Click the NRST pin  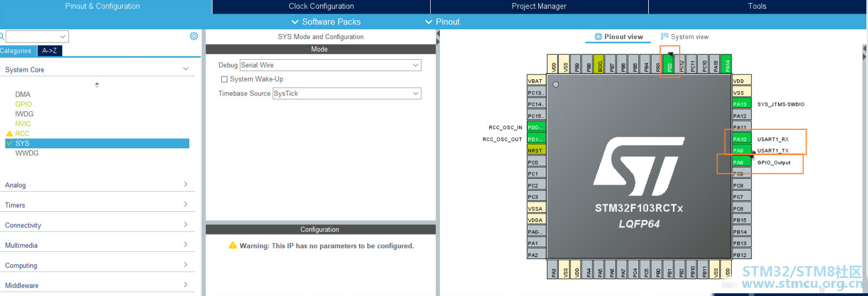click(537, 150)
